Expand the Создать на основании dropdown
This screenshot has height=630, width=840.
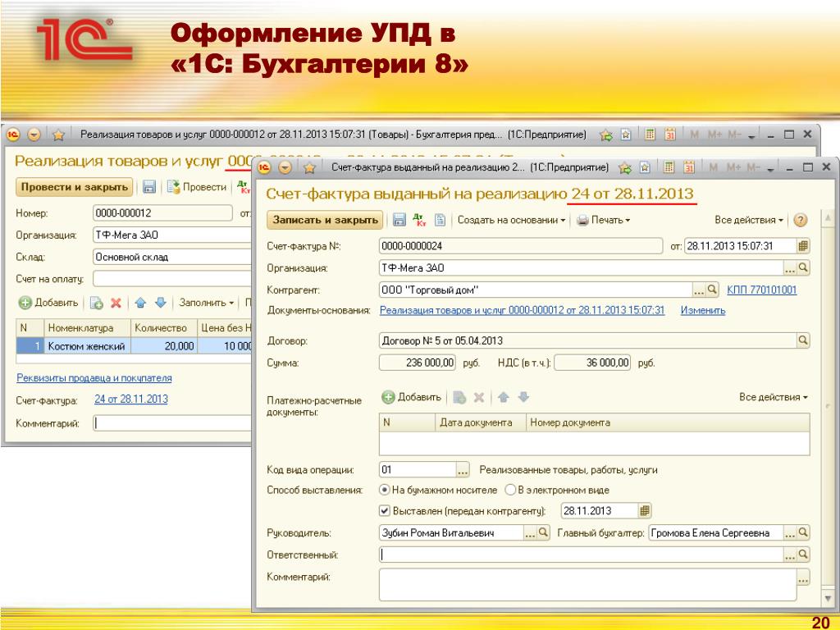pyautogui.click(x=512, y=220)
